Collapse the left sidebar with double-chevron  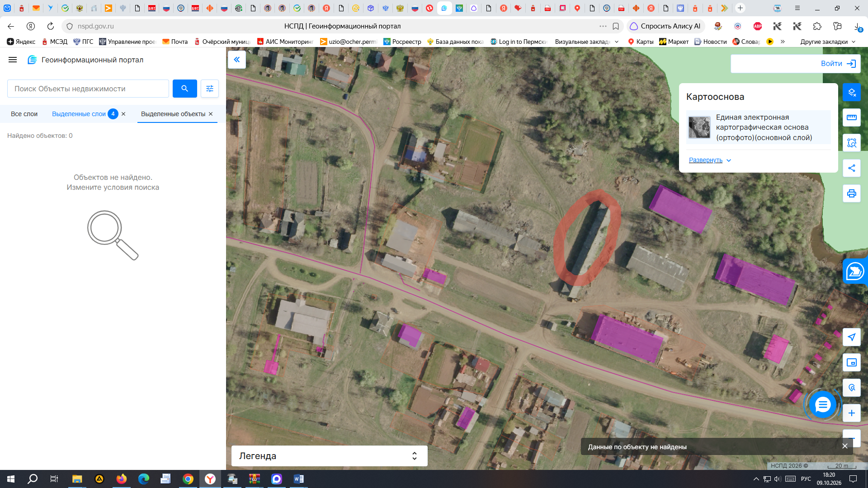tap(237, 60)
